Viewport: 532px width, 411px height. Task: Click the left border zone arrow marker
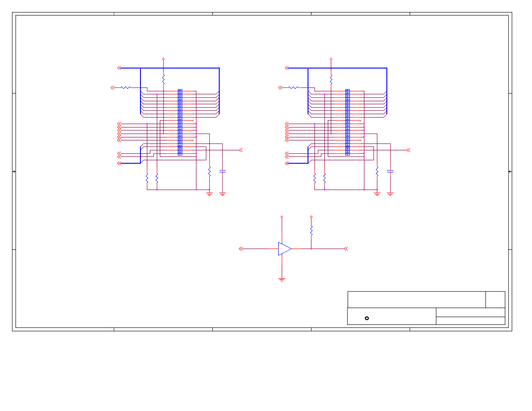coord(14,171)
